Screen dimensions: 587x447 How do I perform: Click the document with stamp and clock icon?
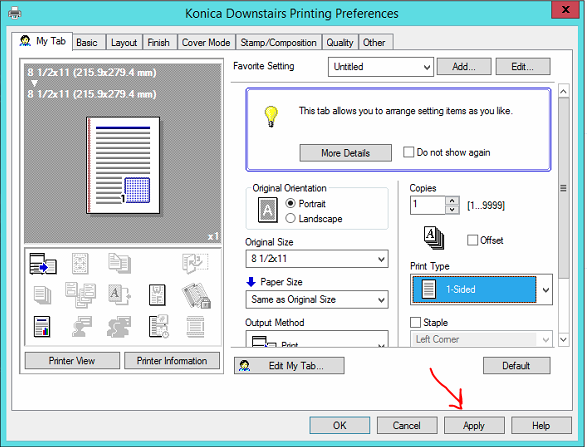(159, 326)
